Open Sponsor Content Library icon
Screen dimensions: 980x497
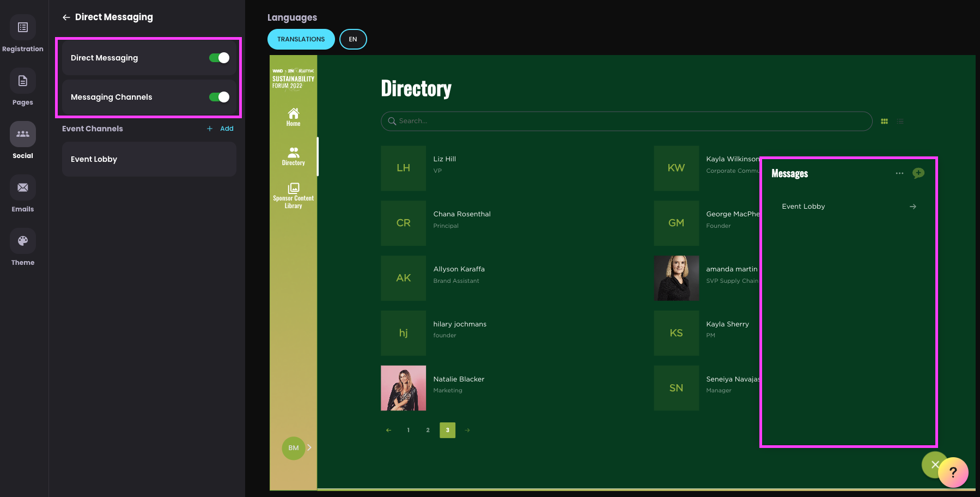pyautogui.click(x=293, y=188)
